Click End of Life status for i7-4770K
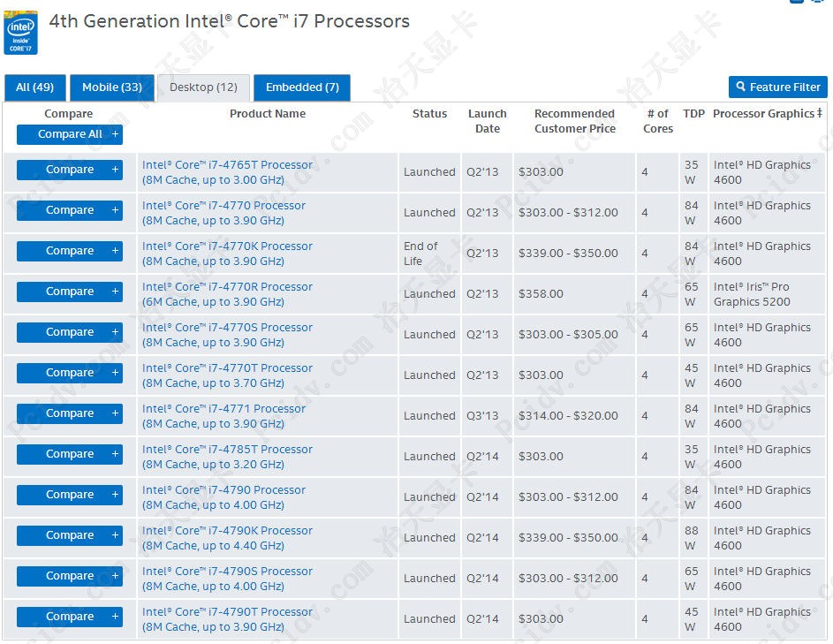The width and height of the screenshot is (833, 644). tap(420, 254)
